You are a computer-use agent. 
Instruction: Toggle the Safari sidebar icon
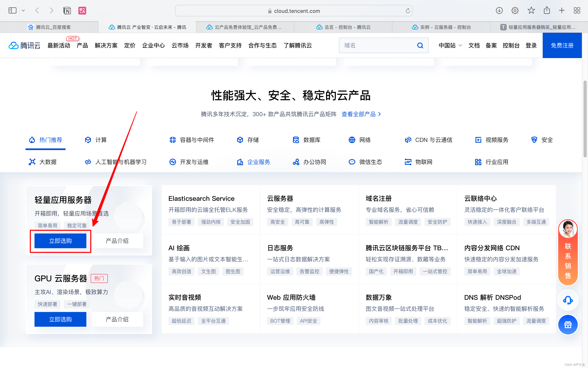click(x=12, y=10)
